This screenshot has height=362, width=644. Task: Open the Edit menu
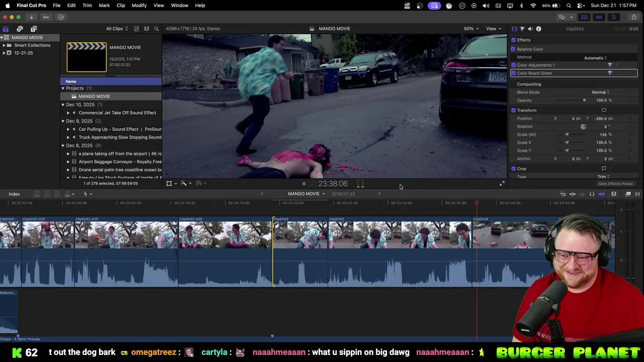tap(71, 6)
